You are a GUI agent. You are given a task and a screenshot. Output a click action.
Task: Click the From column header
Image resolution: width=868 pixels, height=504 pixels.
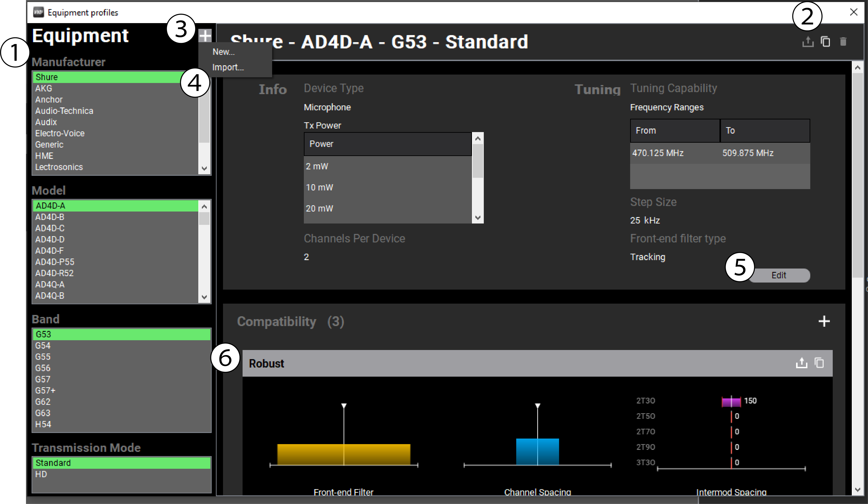point(675,131)
